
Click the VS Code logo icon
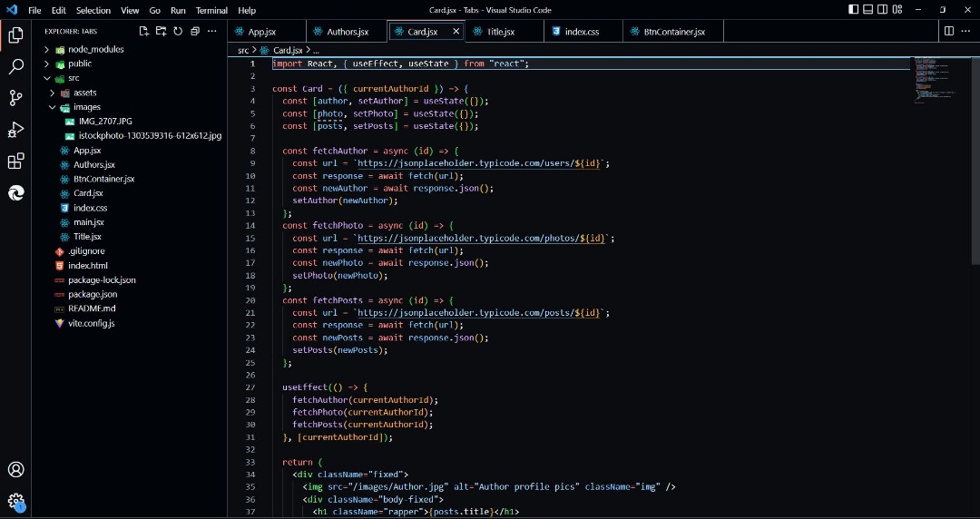[x=11, y=10]
